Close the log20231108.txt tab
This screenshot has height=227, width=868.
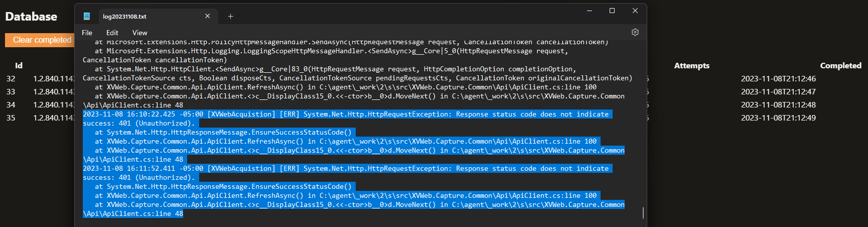[208, 16]
